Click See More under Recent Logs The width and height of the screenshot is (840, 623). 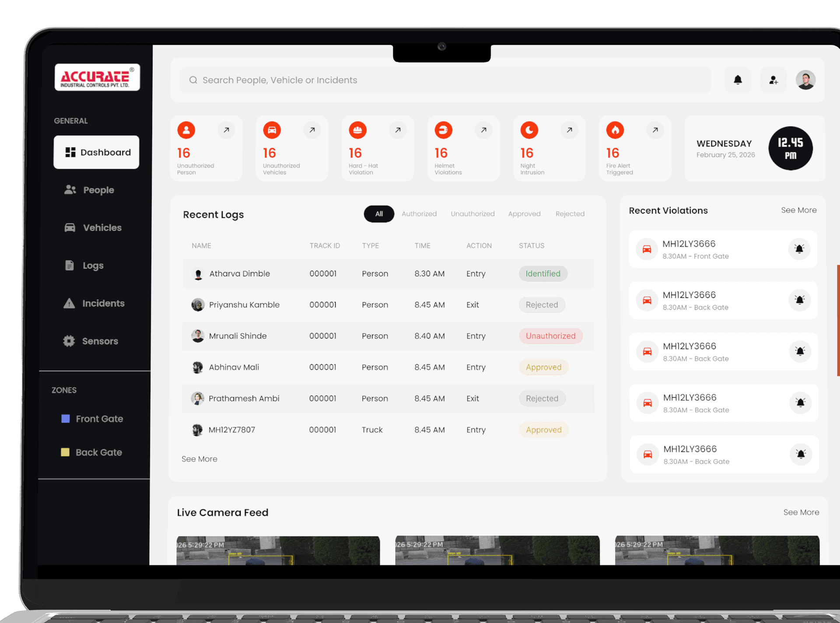(199, 459)
